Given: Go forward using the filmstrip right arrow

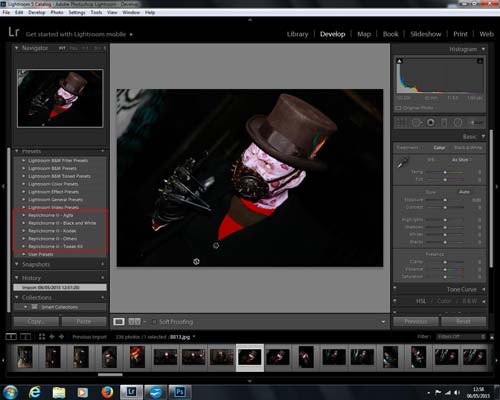Looking at the screenshot, I should (61, 337).
